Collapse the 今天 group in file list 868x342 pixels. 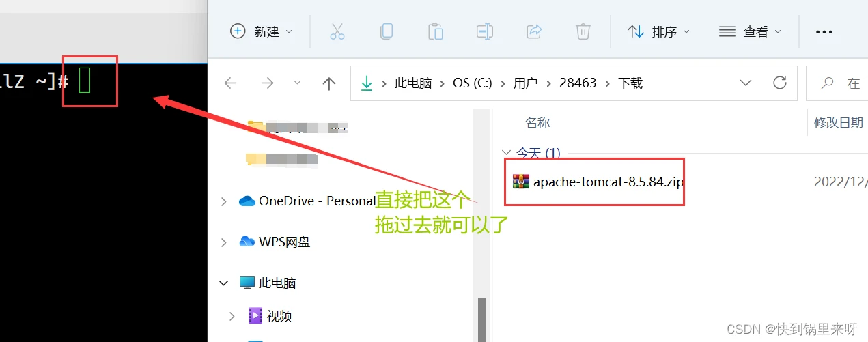(506, 152)
